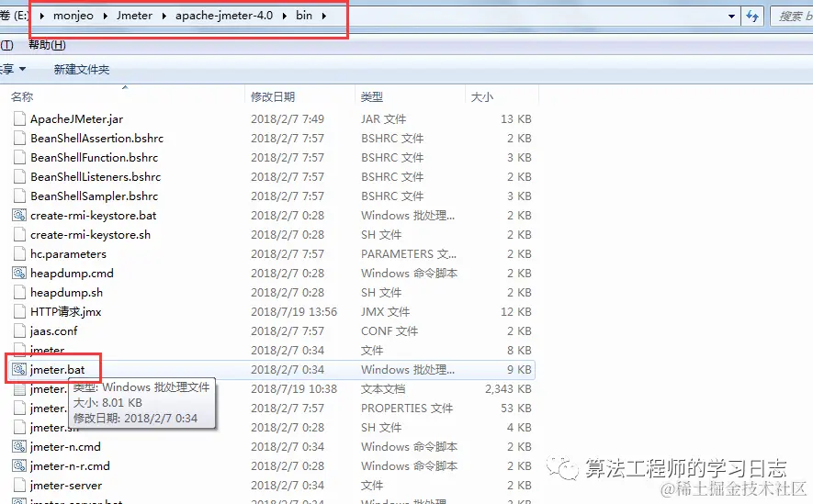Open the 帮助(H) menu

click(x=47, y=45)
